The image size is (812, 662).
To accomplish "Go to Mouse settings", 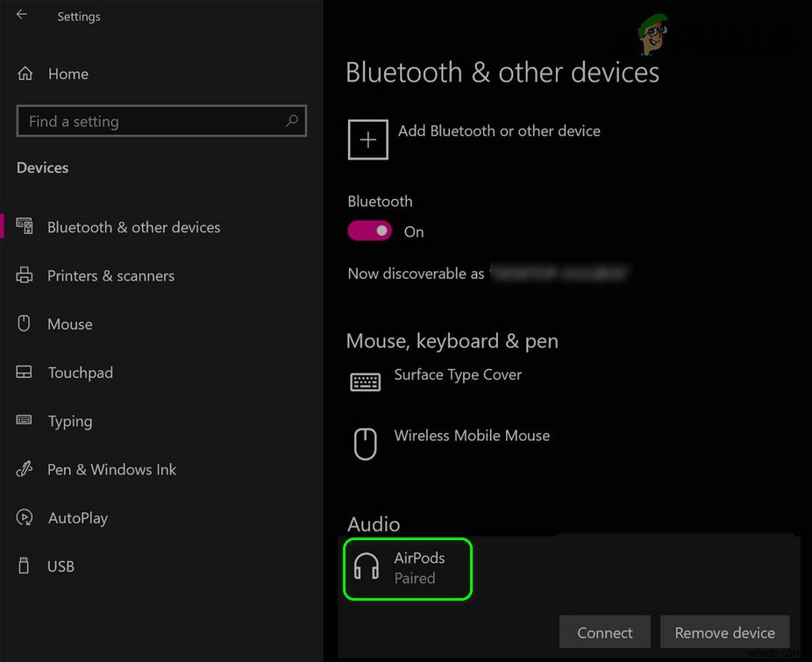I will point(70,324).
